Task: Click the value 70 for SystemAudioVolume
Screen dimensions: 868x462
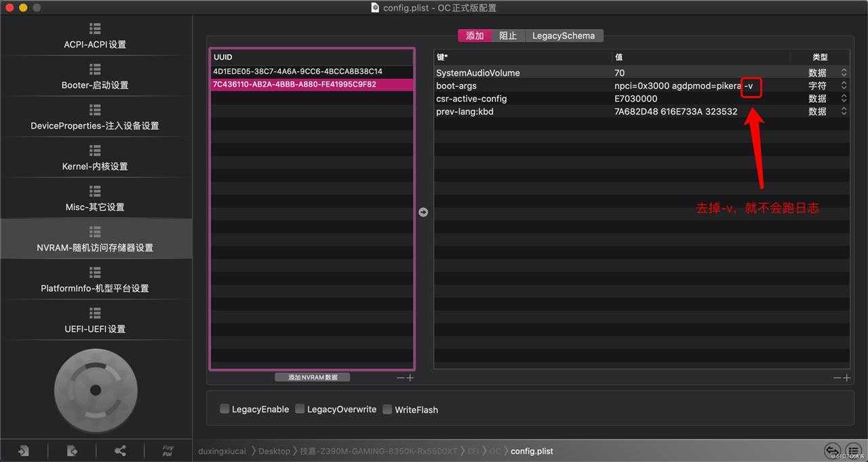Action: [x=620, y=72]
